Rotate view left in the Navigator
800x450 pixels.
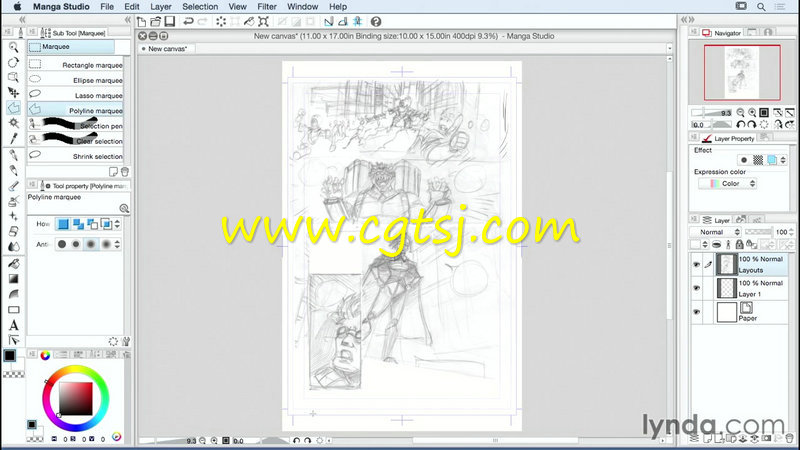(x=741, y=124)
